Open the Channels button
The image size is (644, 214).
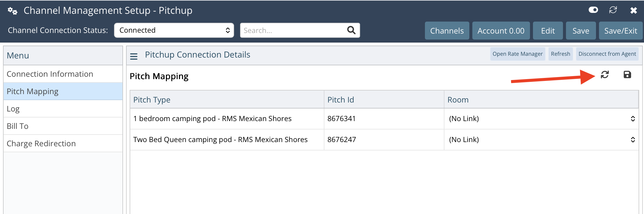click(447, 31)
